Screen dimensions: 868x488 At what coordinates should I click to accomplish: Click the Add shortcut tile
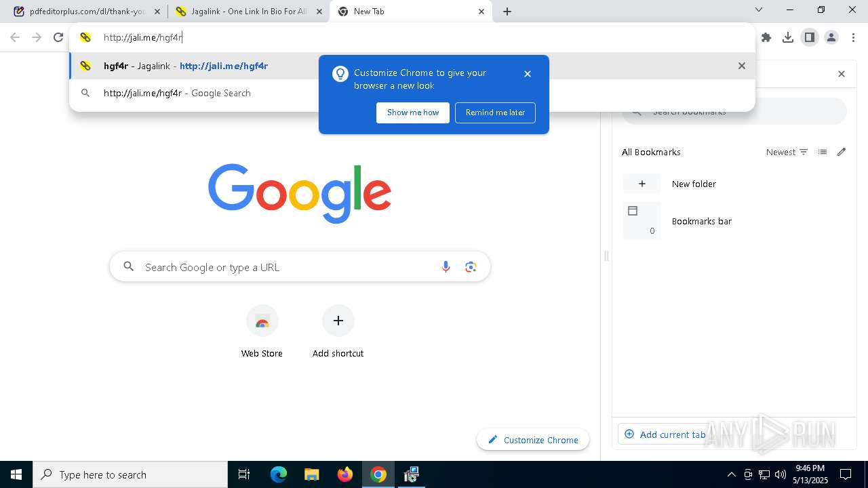(x=338, y=331)
